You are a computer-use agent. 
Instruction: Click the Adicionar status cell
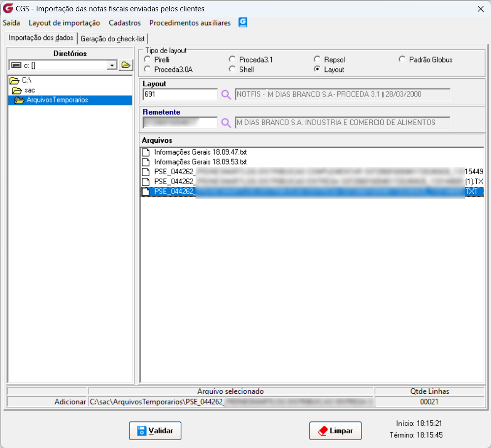coord(47,402)
